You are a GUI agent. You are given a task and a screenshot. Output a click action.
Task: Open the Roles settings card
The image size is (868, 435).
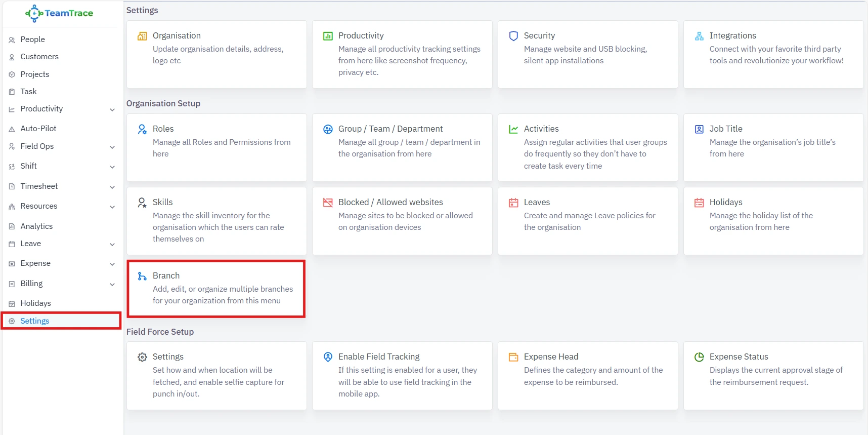point(216,147)
